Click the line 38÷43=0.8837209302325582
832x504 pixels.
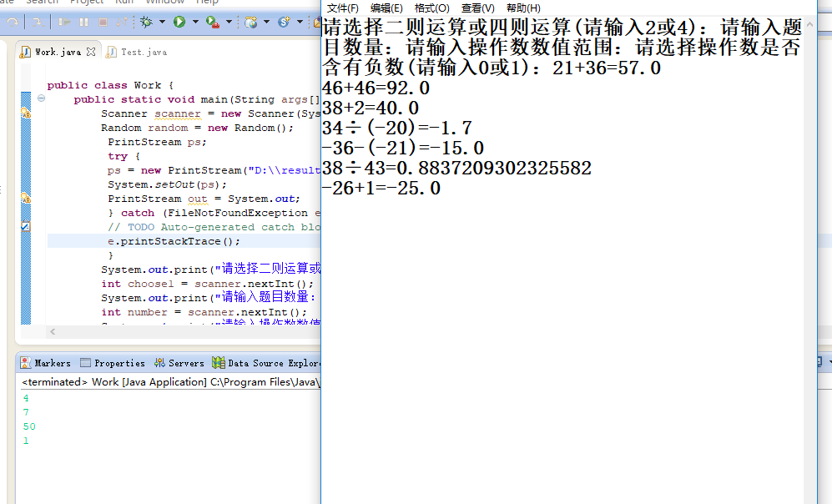[x=456, y=169]
